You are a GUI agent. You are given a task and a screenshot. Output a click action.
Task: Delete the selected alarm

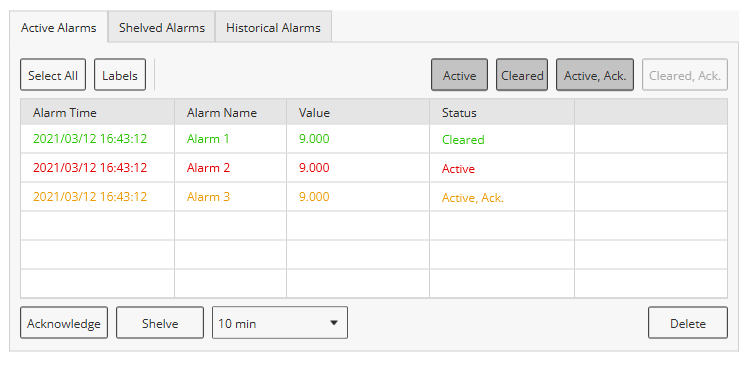pos(688,323)
